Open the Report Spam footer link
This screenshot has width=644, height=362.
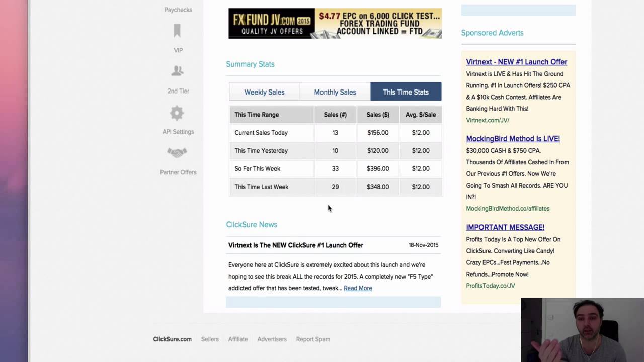click(313, 339)
